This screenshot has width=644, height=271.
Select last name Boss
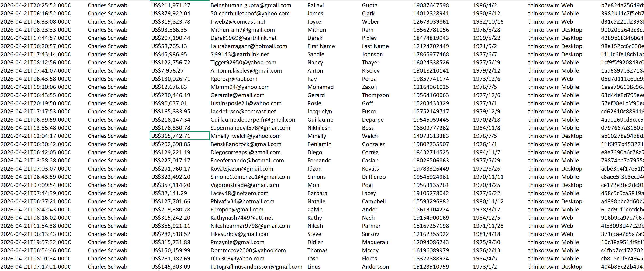pyautogui.click(x=368, y=128)
